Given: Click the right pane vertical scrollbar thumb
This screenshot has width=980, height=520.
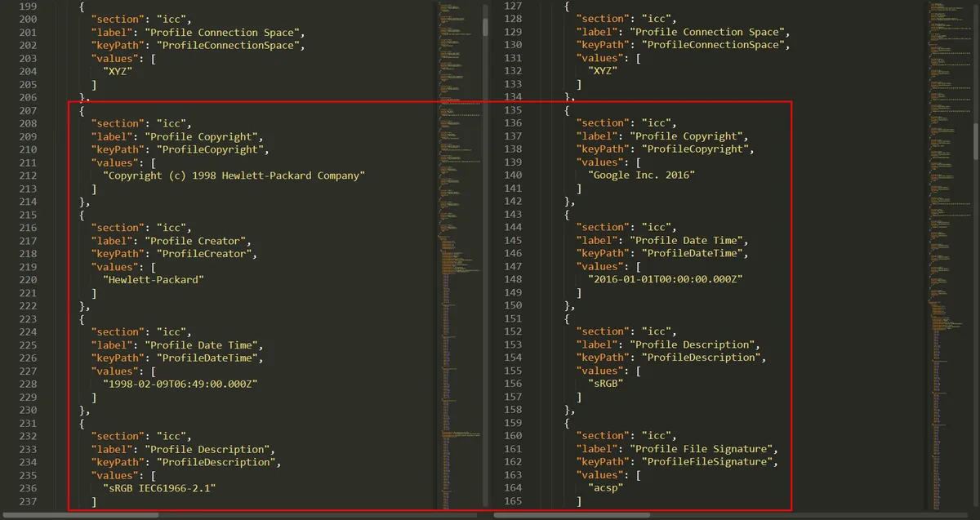Looking at the screenshot, I should click(975, 140).
